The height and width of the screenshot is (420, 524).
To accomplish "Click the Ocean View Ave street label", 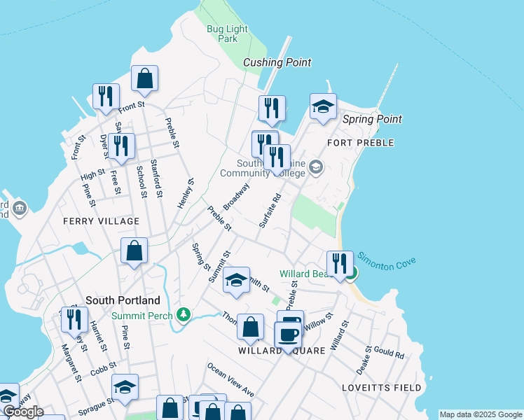I will click(x=230, y=380).
